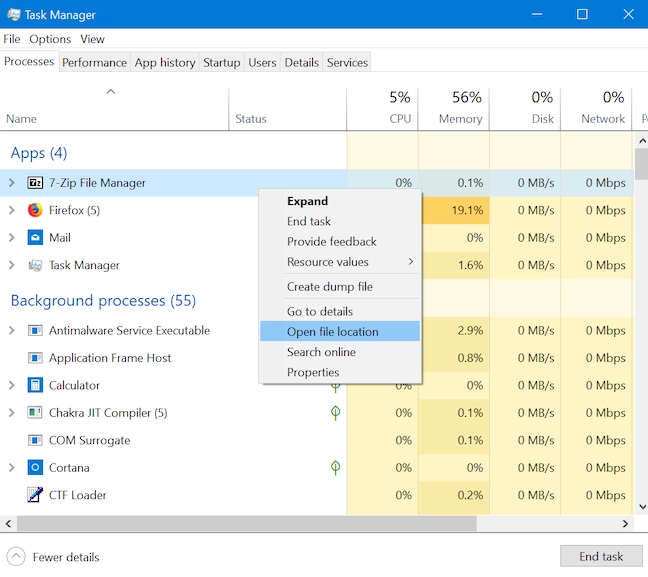Viewport: 648px width, 577px height.
Task: Click the End task button at bottom
Action: 601,556
